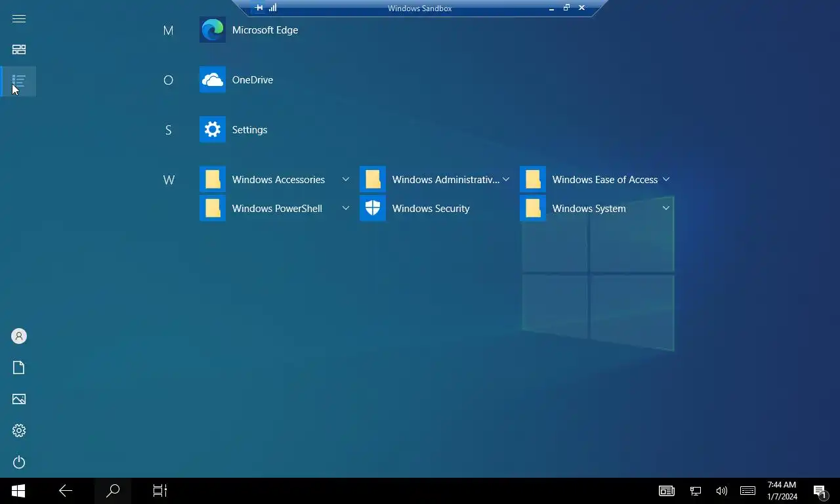This screenshot has width=840, height=504.
Task: Click the Windows Security label
Action: tap(431, 209)
